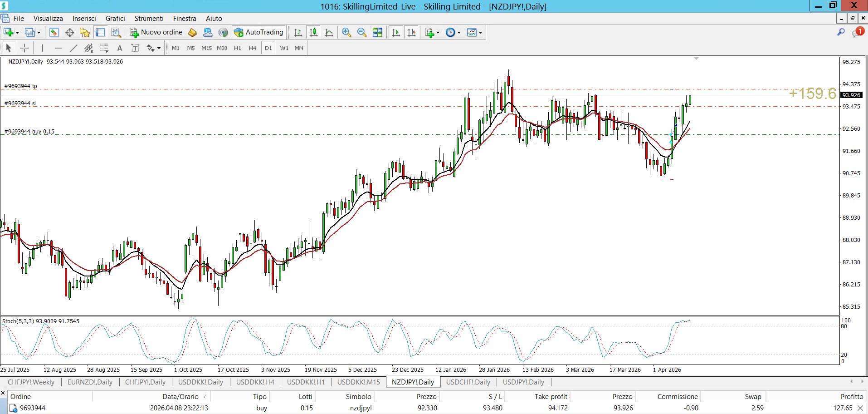
Task: Select the horizontal line tool
Action: (58, 48)
